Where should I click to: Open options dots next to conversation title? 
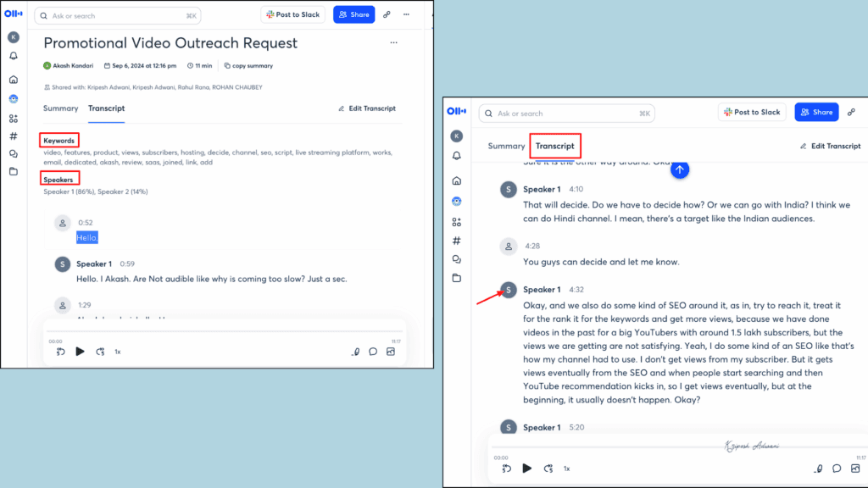point(393,42)
